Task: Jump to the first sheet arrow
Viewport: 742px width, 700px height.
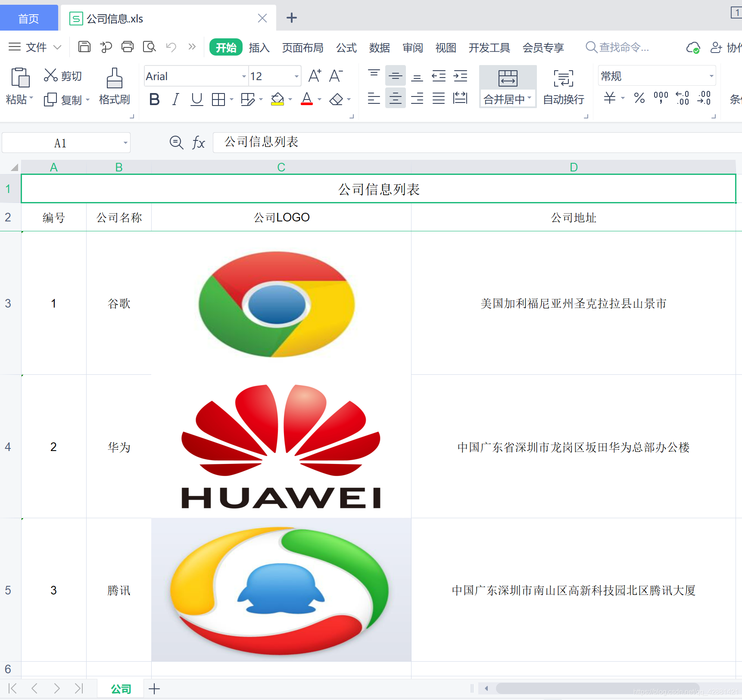Action: [x=12, y=688]
